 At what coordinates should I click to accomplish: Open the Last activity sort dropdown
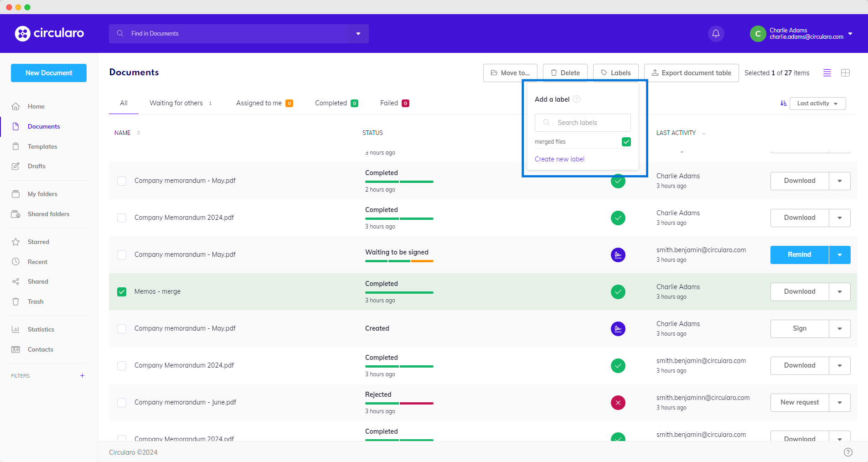click(817, 104)
